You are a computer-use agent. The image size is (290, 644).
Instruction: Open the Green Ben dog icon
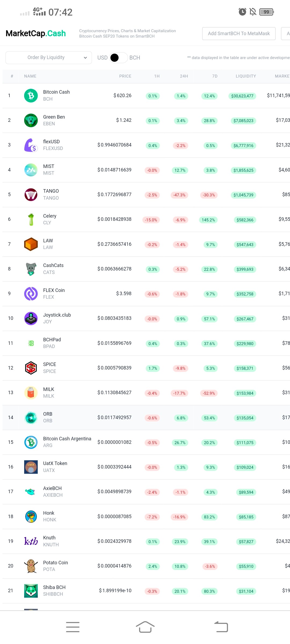pos(31,120)
